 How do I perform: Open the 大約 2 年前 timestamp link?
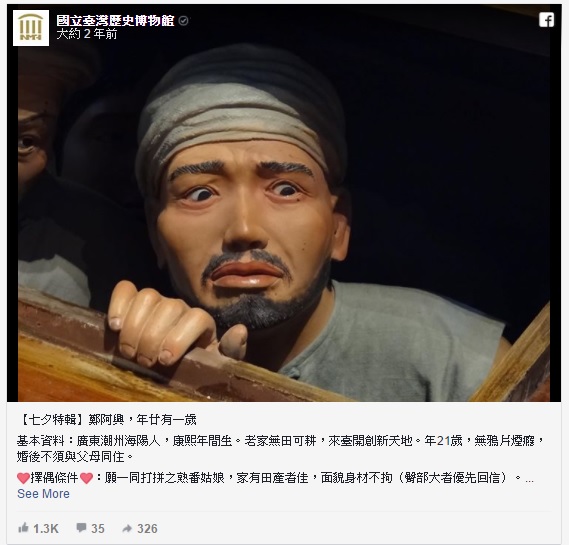click(x=87, y=34)
